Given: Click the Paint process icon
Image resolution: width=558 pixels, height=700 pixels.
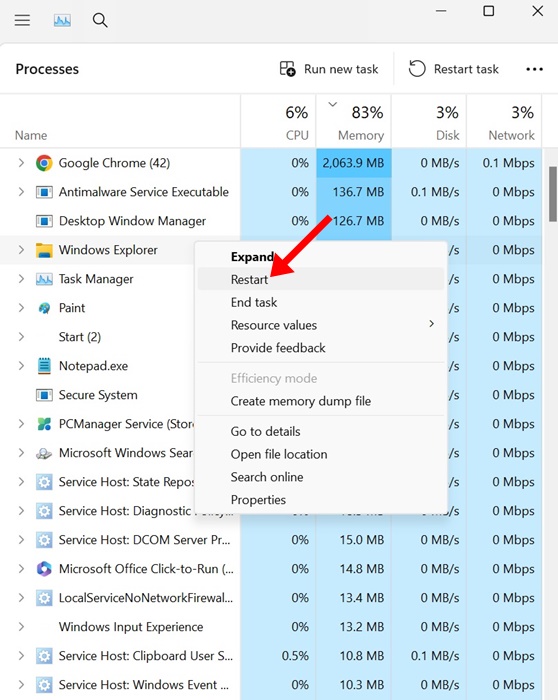Looking at the screenshot, I should point(44,308).
